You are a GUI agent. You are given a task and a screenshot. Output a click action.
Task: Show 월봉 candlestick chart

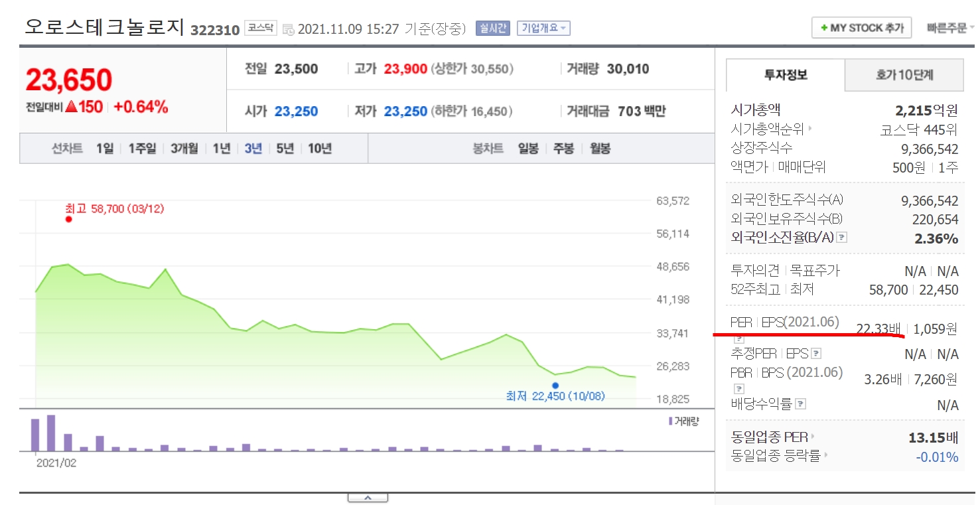[600, 149]
